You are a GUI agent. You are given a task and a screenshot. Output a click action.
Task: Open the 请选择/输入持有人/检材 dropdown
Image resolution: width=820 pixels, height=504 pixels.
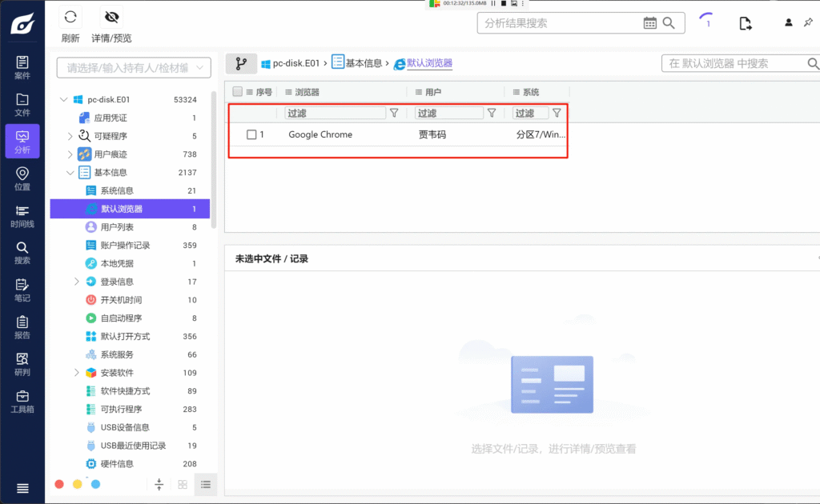click(x=134, y=68)
